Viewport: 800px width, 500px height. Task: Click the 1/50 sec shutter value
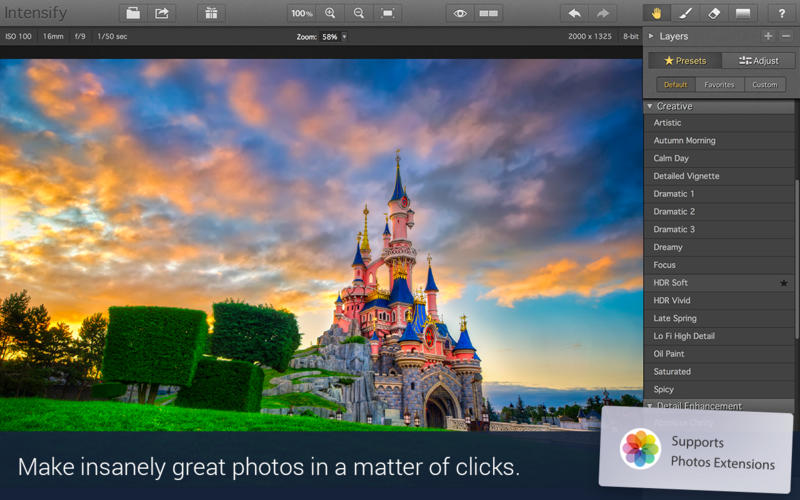click(112, 36)
